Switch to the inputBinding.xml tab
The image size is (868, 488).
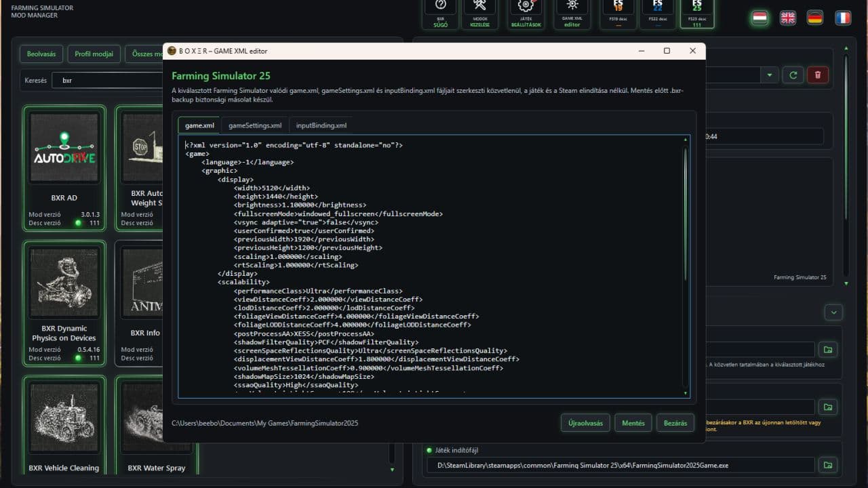[x=321, y=125]
